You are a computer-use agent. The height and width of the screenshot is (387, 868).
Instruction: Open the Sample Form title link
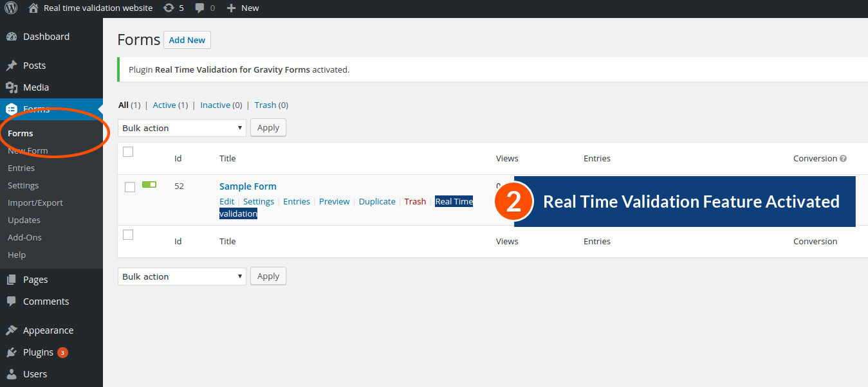coord(248,186)
